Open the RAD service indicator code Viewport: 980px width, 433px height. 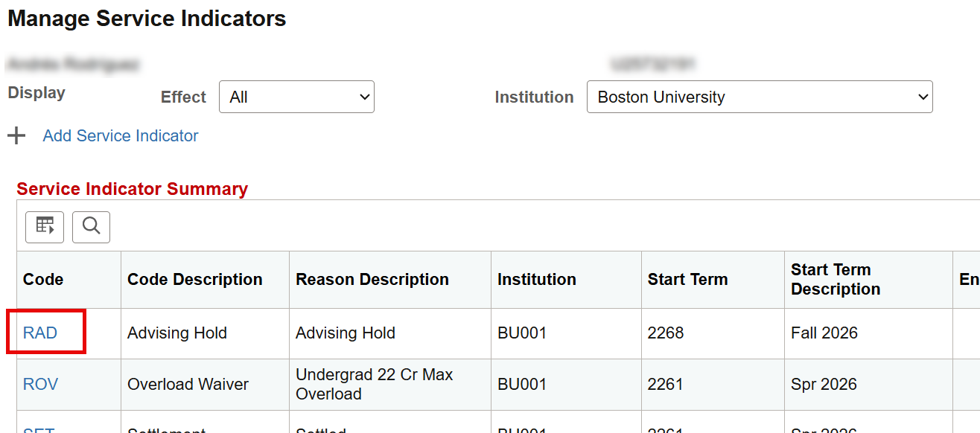coord(40,333)
